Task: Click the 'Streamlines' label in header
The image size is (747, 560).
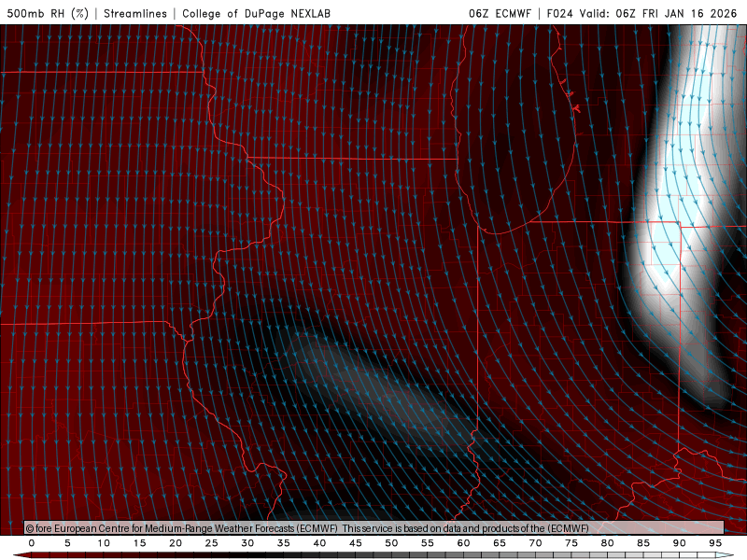Action: click(135, 13)
